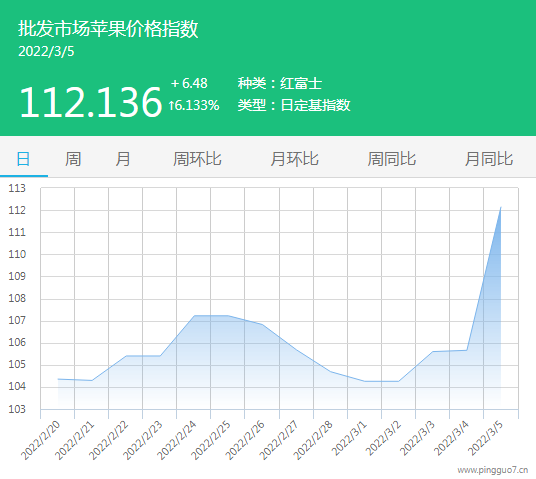Image resolution: width=536 pixels, height=479 pixels.
Task: Open the 周同比 tab
Action: (x=391, y=159)
